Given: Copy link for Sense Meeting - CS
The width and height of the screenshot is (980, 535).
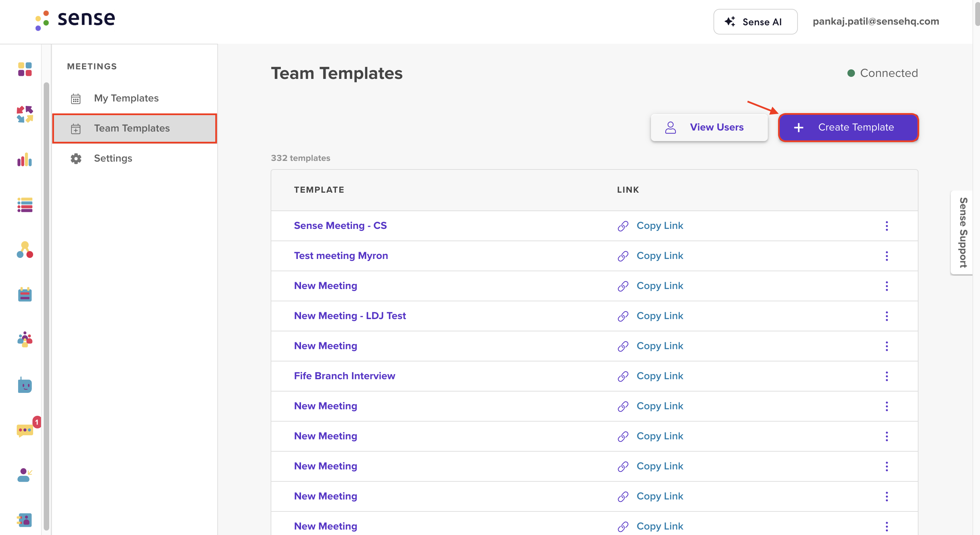Looking at the screenshot, I should [660, 226].
